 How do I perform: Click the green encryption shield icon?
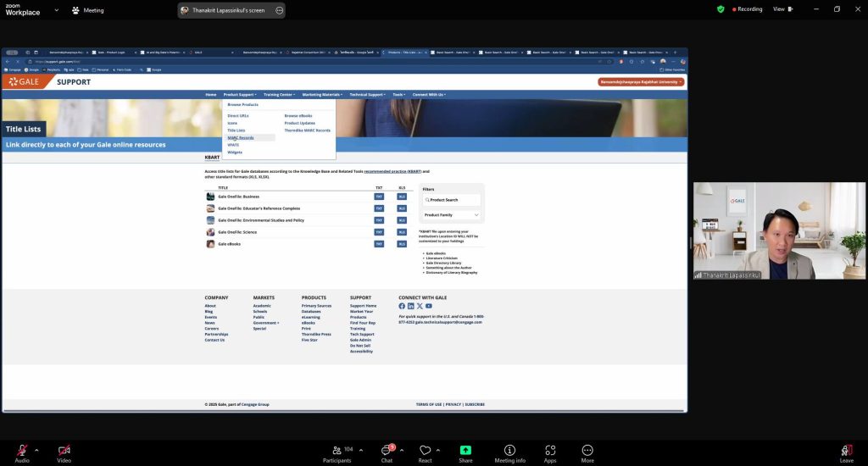click(x=721, y=9)
